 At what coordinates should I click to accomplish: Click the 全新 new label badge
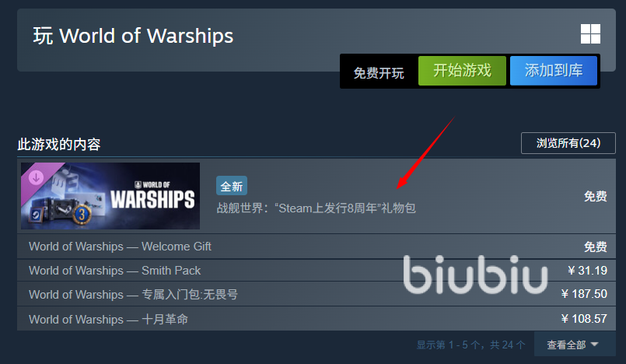point(232,186)
